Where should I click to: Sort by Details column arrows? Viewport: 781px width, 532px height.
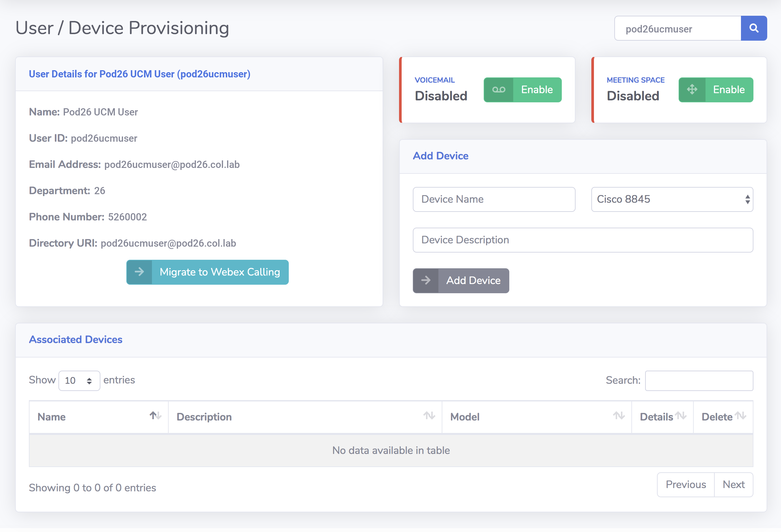point(681,416)
